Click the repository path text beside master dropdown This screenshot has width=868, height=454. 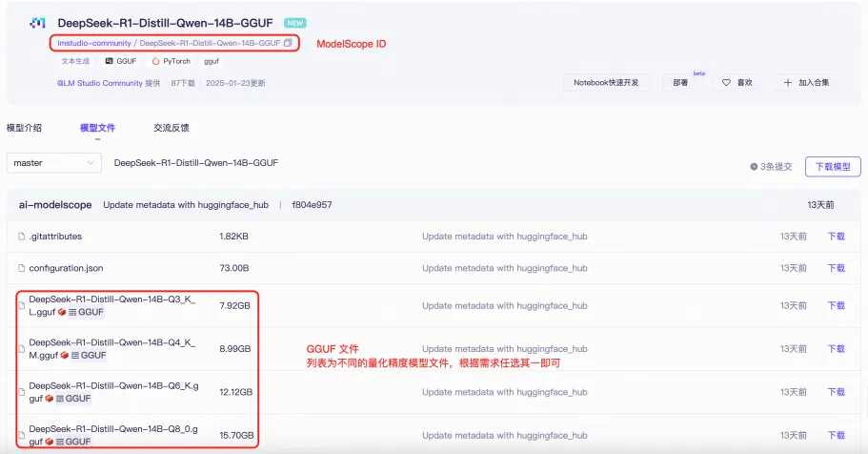tap(196, 163)
